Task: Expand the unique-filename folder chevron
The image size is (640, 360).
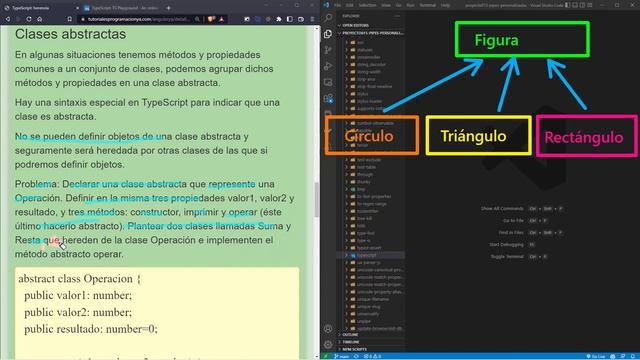Action: tap(347, 299)
